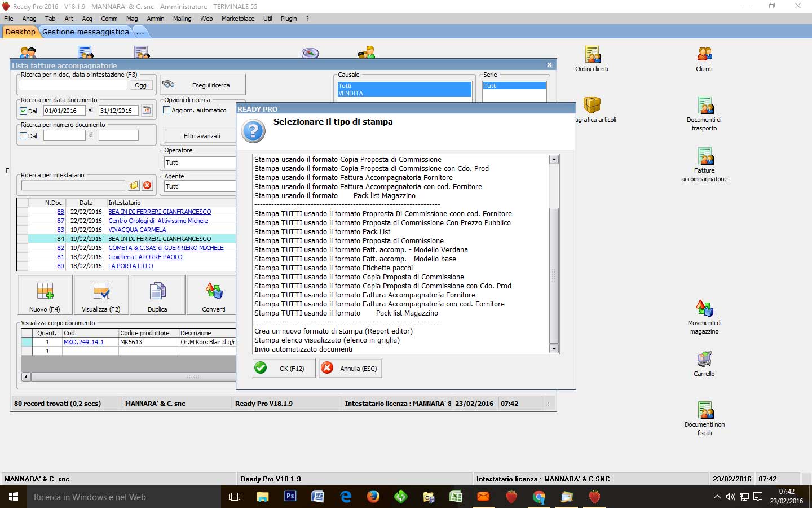Open the File menu
The height and width of the screenshot is (508, 812).
[x=8, y=19]
